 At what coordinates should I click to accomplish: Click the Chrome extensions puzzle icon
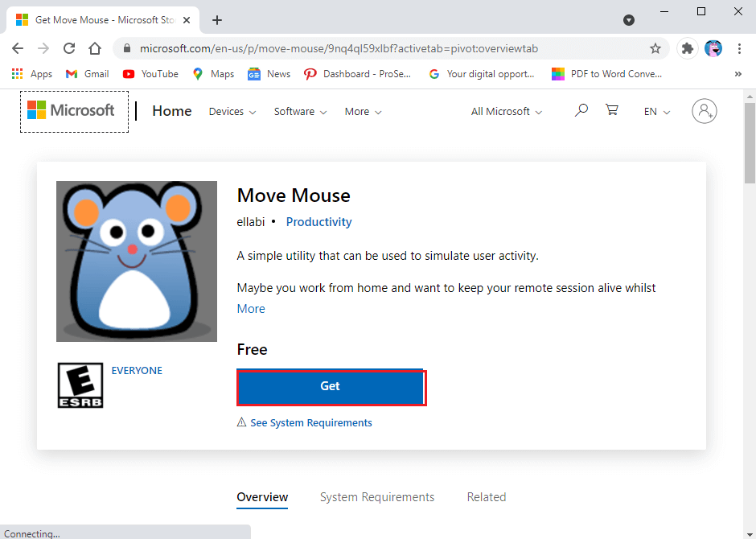[687, 48]
